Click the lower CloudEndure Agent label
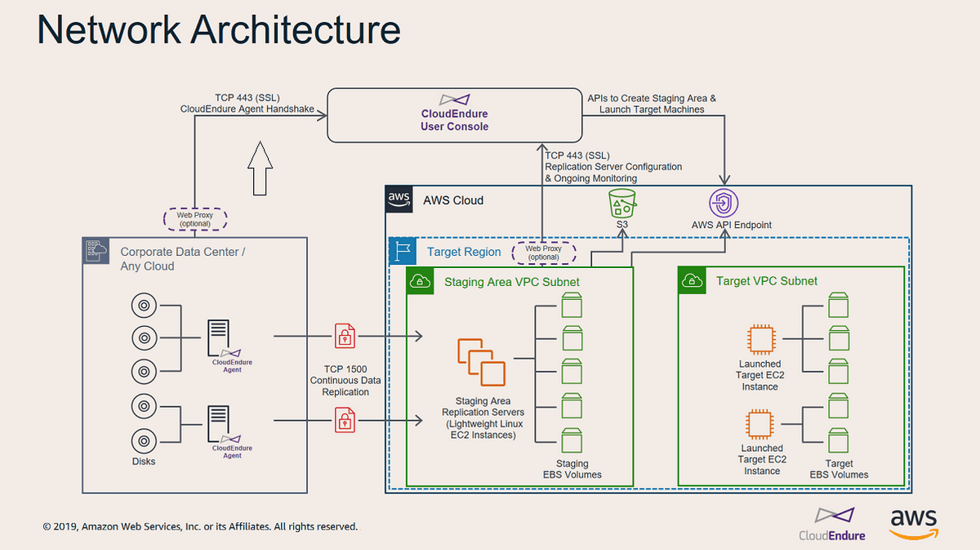Screen dimensions: 980x550 232,452
